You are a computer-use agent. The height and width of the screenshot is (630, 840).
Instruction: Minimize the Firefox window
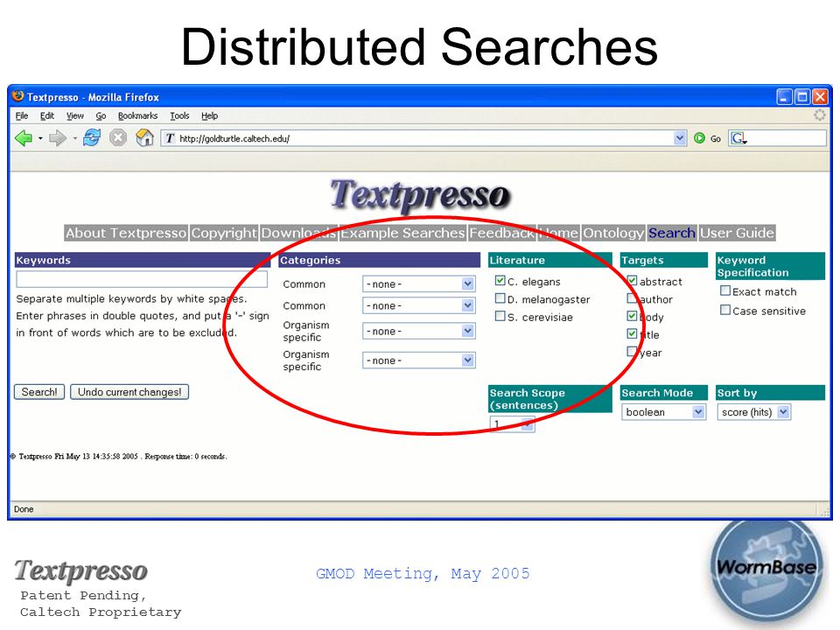click(x=784, y=97)
